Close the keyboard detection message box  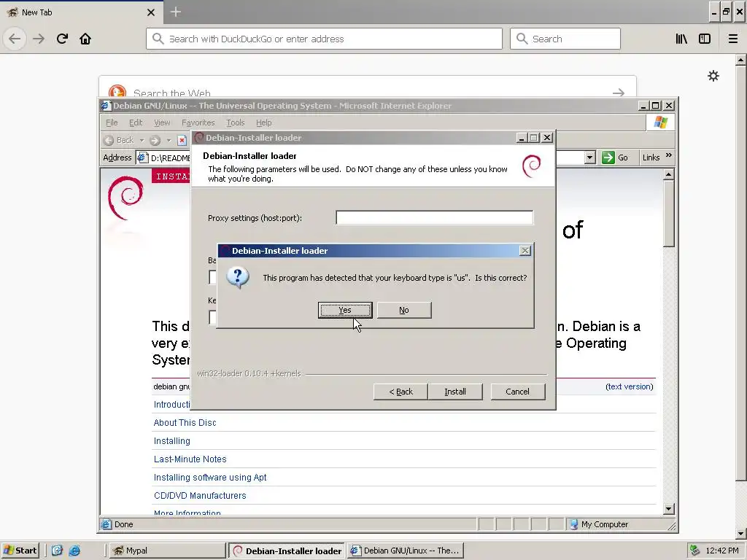point(525,251)
